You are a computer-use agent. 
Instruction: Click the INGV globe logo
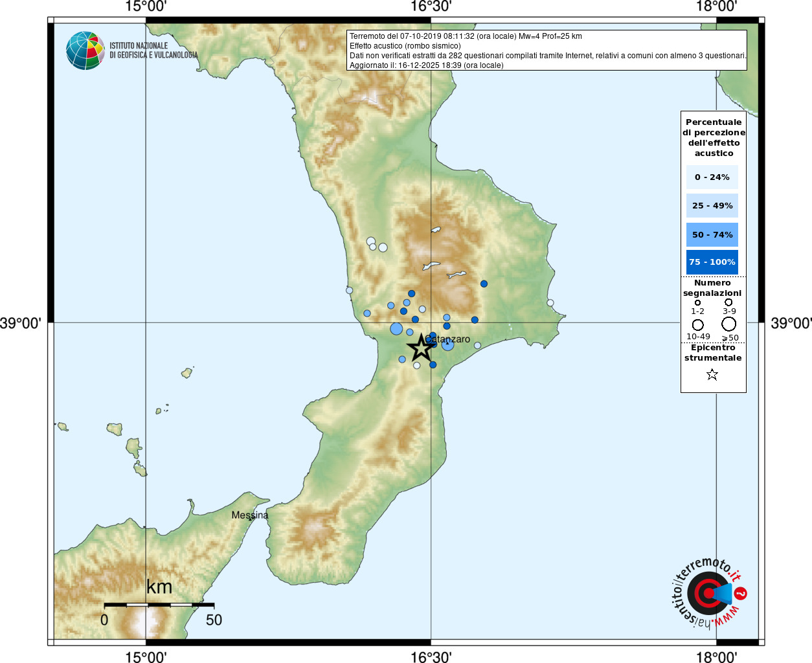tap(85, 51)
